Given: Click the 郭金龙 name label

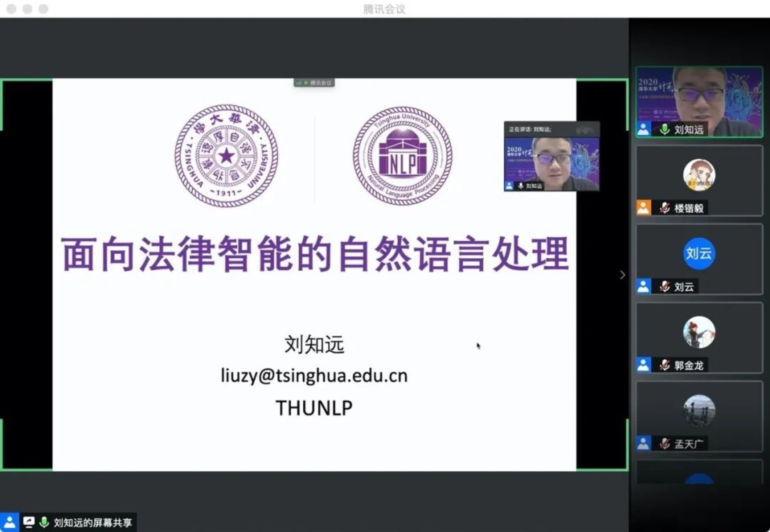Looking at the screenshot, I should pos(689,365).
